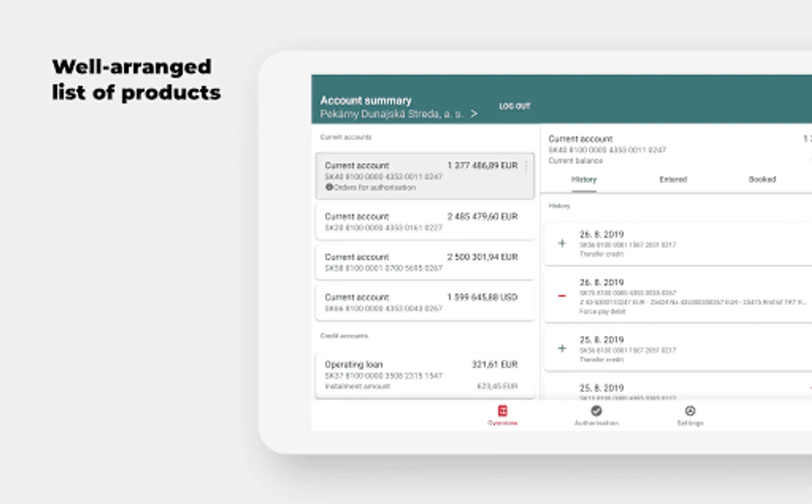This screenshot has height=504, width=812.
Task: Open the Overview section in the bottom navigation
Action: point(502,416)
